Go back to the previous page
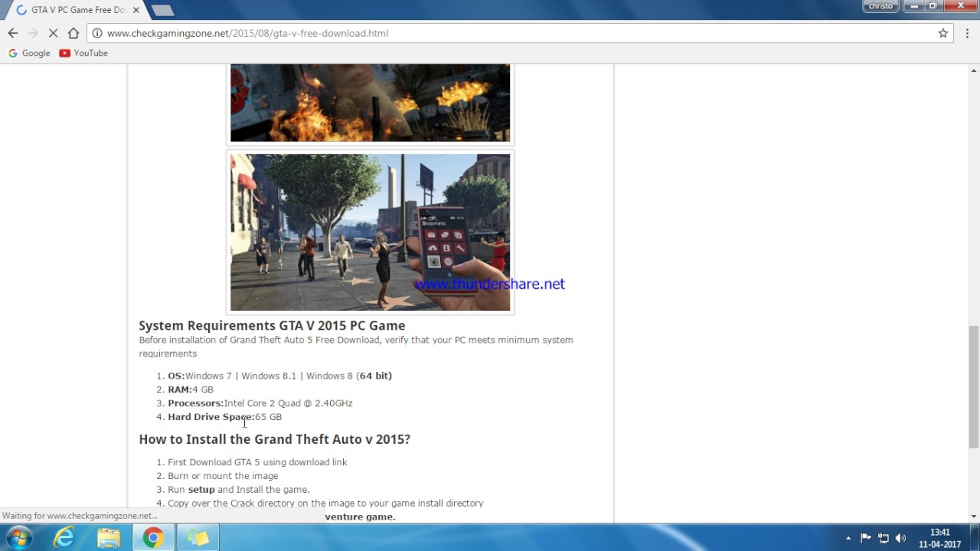The height and width of the screenshot is (551, 980). [13, 33]
